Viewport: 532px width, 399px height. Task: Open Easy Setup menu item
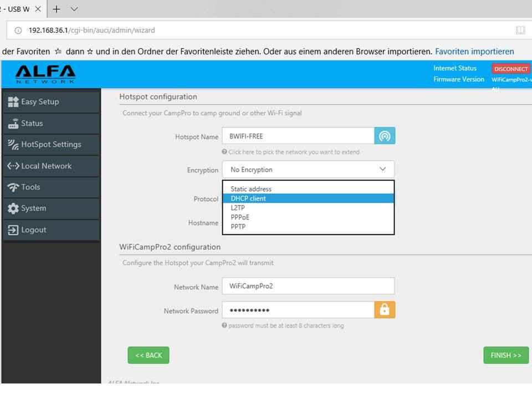51,102
